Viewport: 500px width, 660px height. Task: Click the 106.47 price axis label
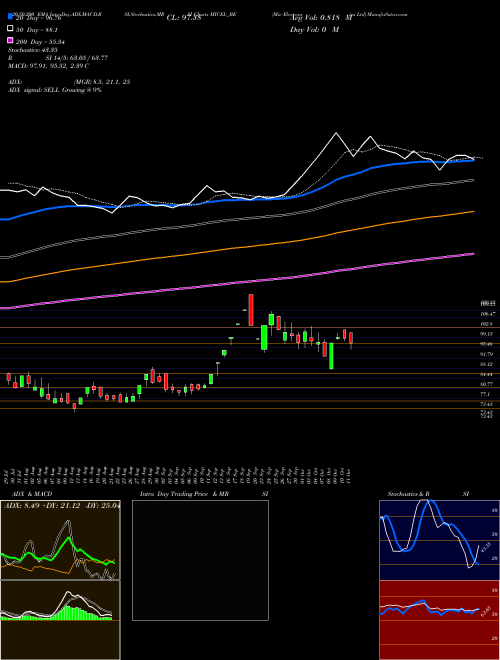[x=488, y=314]
